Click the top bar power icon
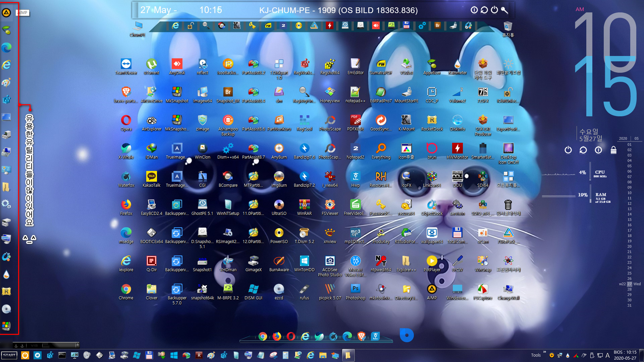The image size is (644, 362). (x=494, y=10)
